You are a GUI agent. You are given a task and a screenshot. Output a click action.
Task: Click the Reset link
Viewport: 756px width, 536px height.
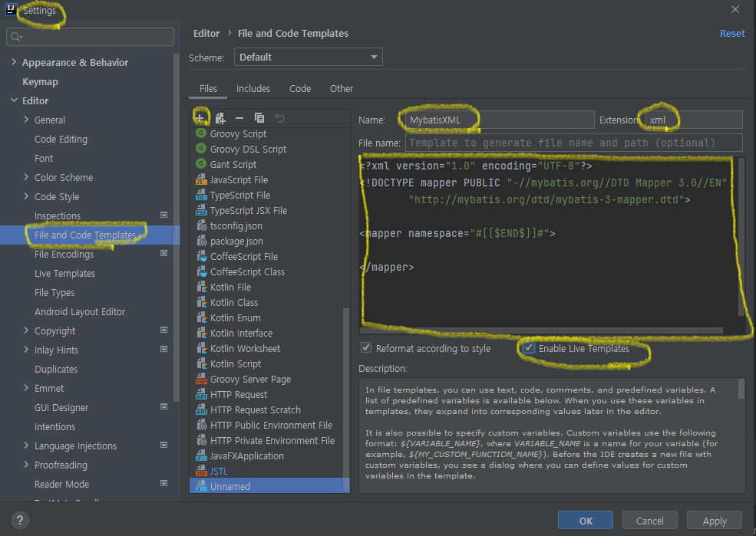point(731,33)
